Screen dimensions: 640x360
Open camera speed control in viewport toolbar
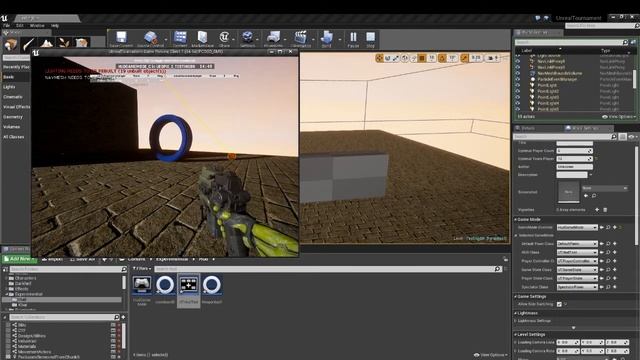(x=493, y=58)
